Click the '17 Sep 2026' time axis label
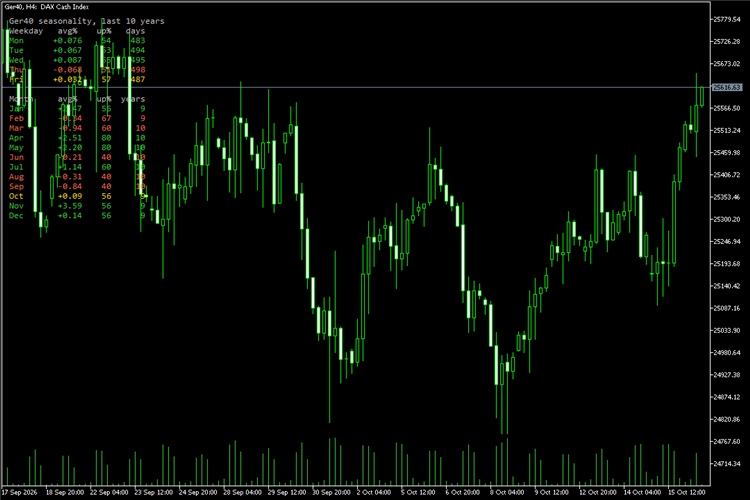The image size is (750, 500). 20,492
